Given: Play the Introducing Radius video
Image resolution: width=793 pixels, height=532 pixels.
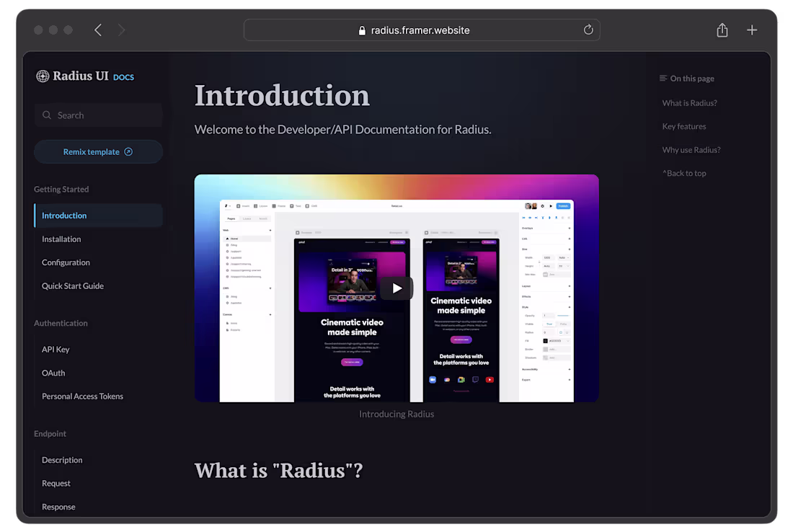Looking at the screenshot, I should click(396, 288).
